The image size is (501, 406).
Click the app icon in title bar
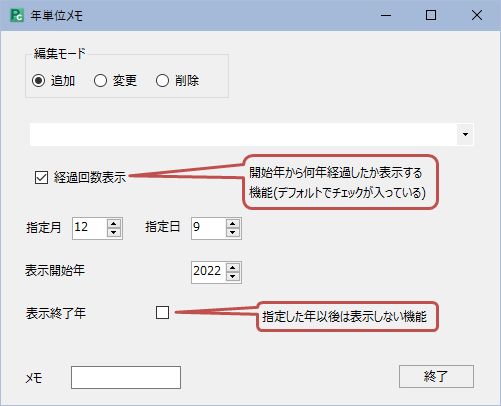17,15
